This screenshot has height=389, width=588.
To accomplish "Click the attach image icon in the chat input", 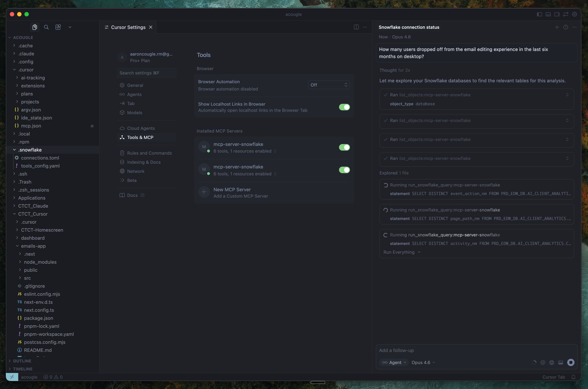I will [560, 362].
